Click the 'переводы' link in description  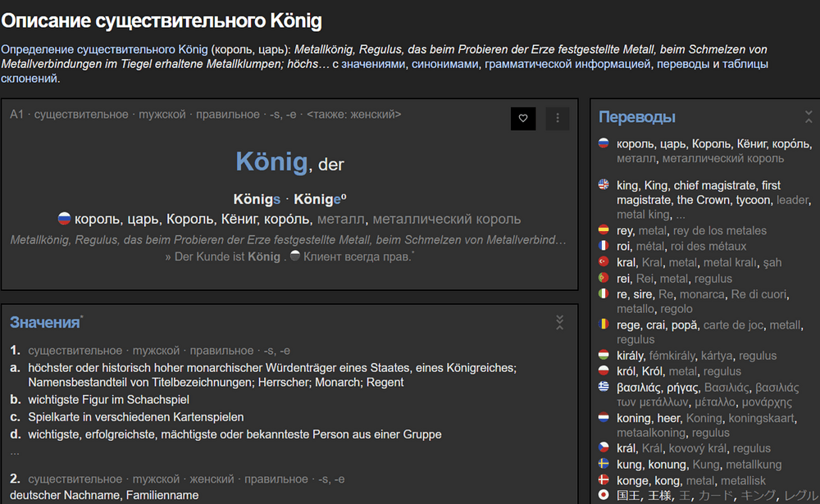click(681, 64)
